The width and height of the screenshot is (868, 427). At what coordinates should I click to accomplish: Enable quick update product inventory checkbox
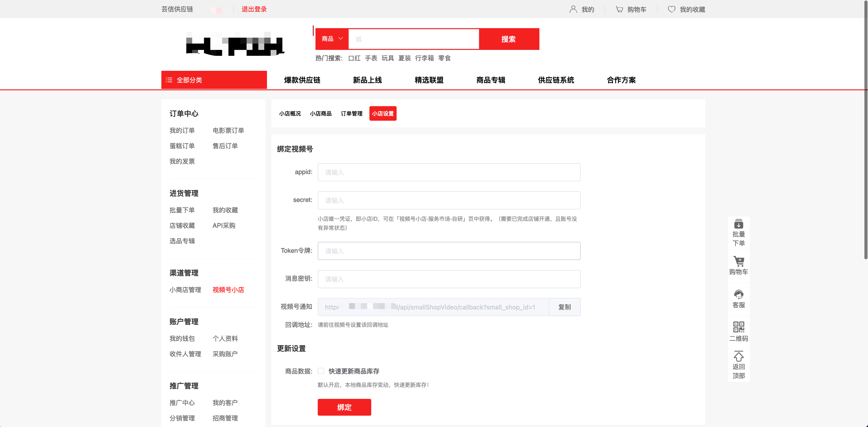click(321, 371)
